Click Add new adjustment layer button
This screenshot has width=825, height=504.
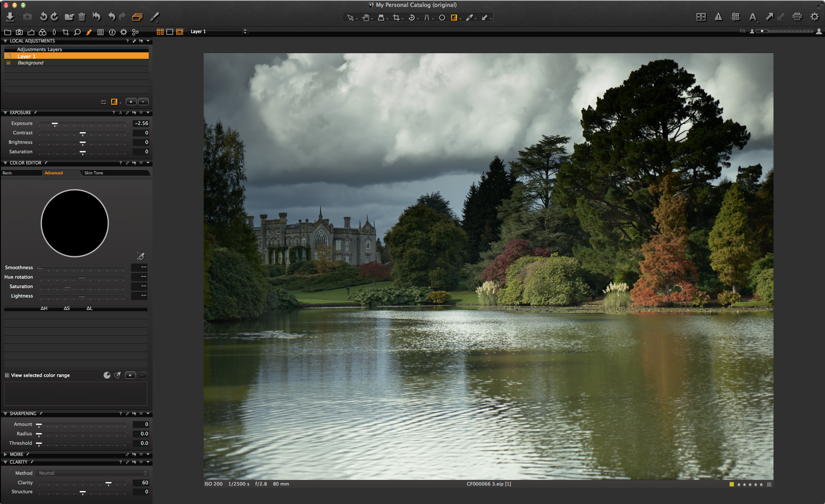pyautogui.click(x=131, y=102)
